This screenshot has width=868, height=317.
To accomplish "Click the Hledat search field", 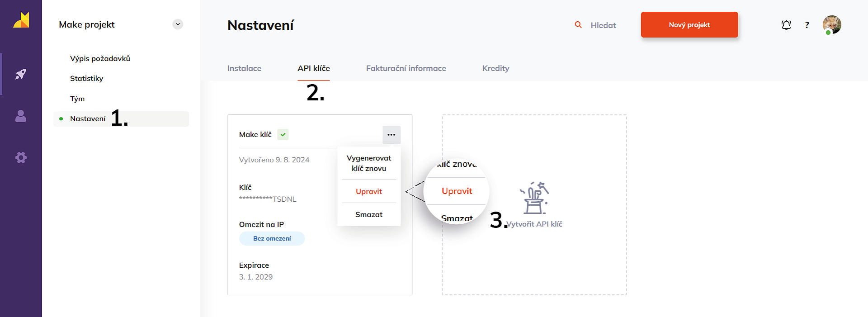I will [x=604, y=25].
